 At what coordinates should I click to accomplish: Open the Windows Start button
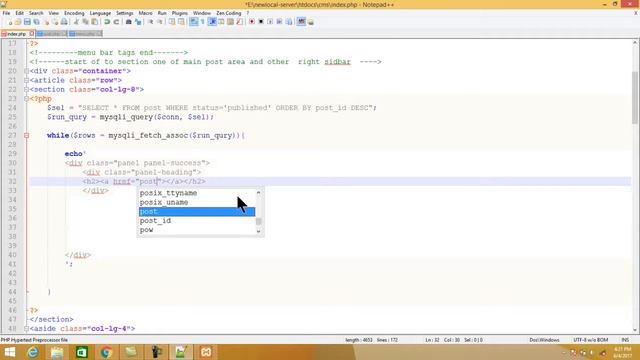click(10, 352)
